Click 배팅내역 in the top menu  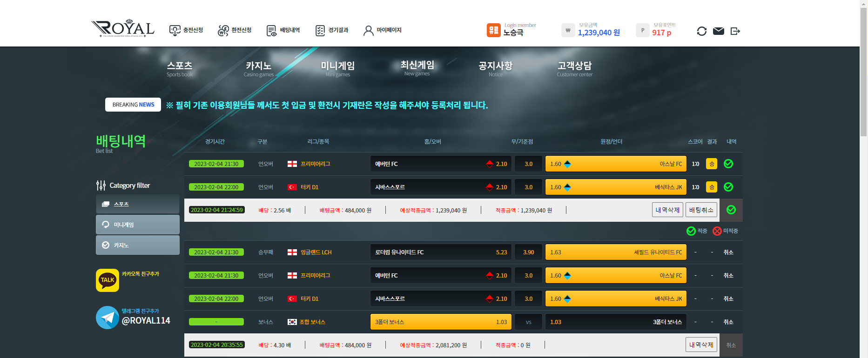[x=283, y=30]
